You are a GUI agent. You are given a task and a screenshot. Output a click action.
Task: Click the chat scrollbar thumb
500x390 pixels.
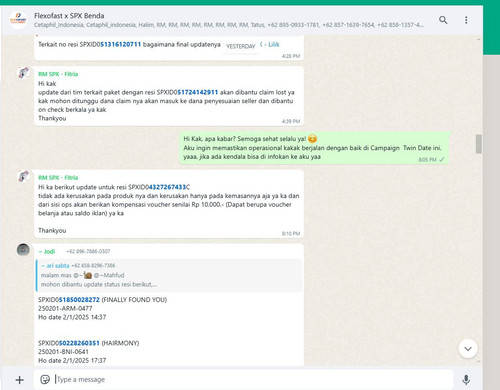(479, 144)
